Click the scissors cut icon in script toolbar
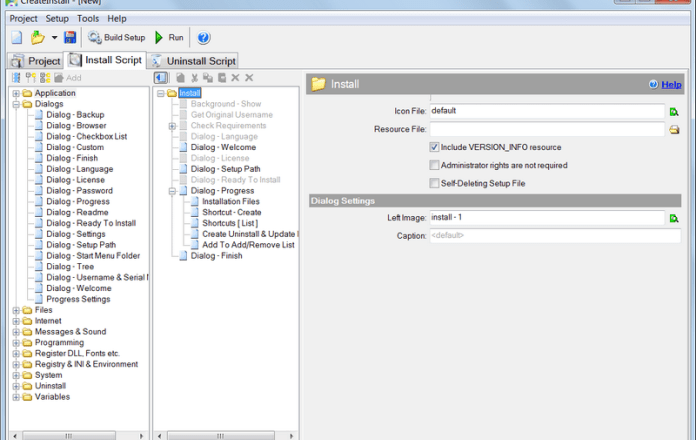The width and height of the screenshot is (696, 440). click(x=194, y=78)
